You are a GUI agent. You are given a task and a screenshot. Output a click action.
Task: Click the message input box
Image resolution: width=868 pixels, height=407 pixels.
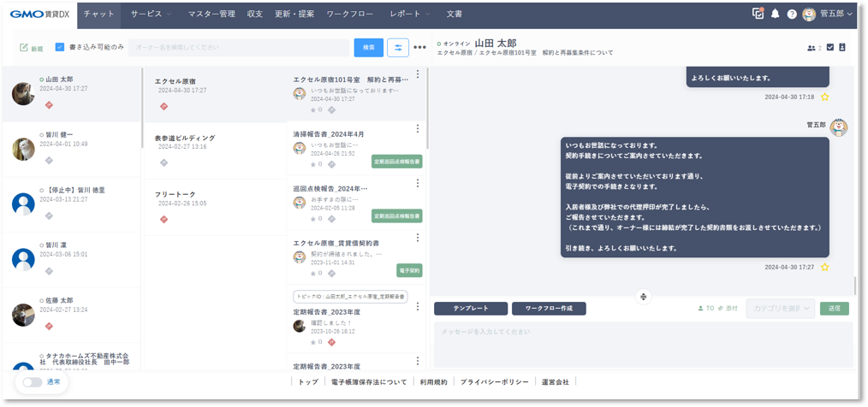coord(643,345)
